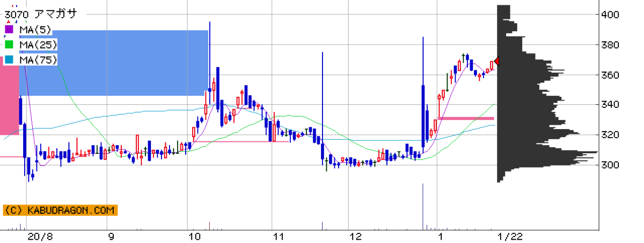This screenshot has height=243, width=644.
Task: Click the 320 price axis label
Action: (x=611, y=134)
